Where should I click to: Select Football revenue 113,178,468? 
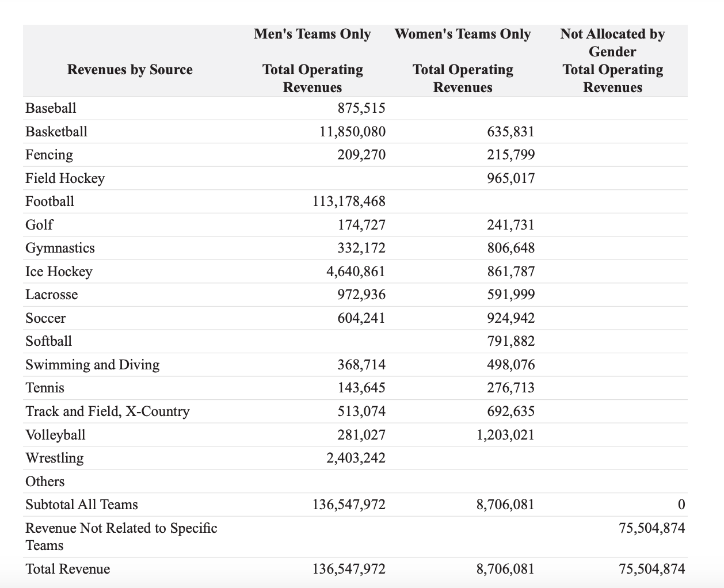click(x=349, y=201)
